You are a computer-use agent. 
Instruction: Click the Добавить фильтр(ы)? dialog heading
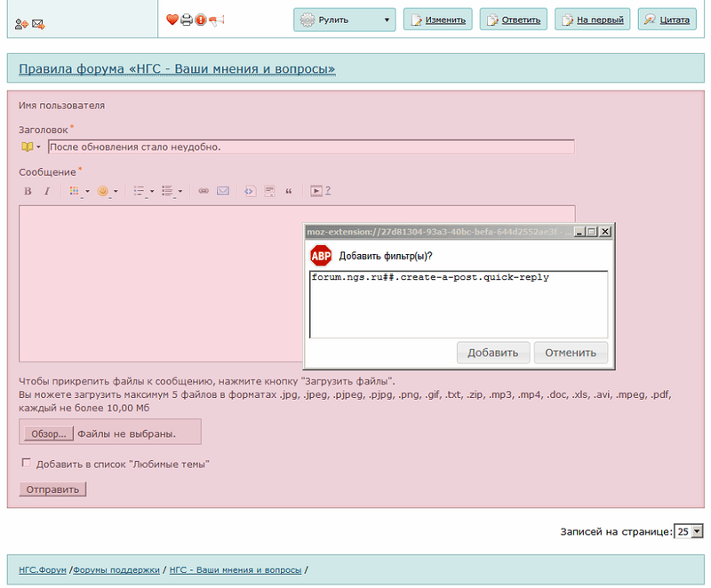[386, 256]
